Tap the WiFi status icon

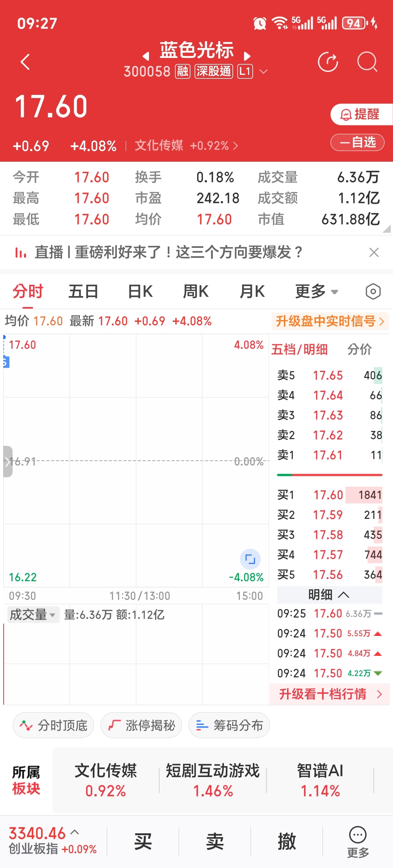[x=280, y=23]
